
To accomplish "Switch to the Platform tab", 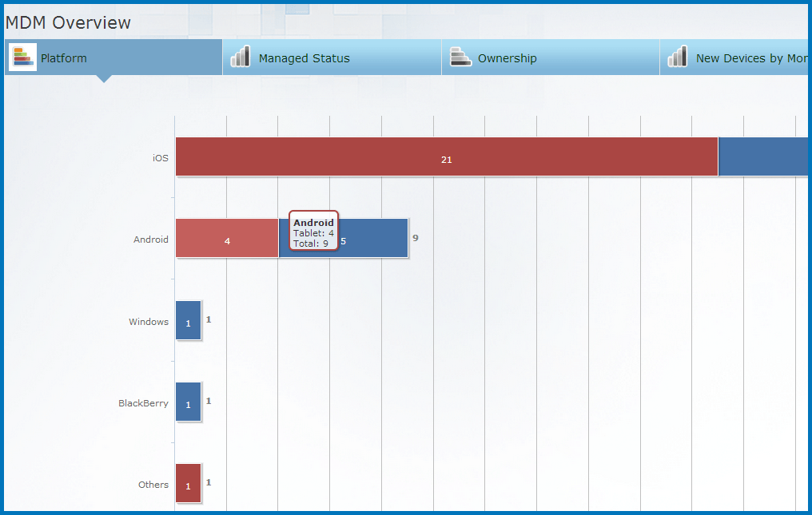I will coord(113,57).
